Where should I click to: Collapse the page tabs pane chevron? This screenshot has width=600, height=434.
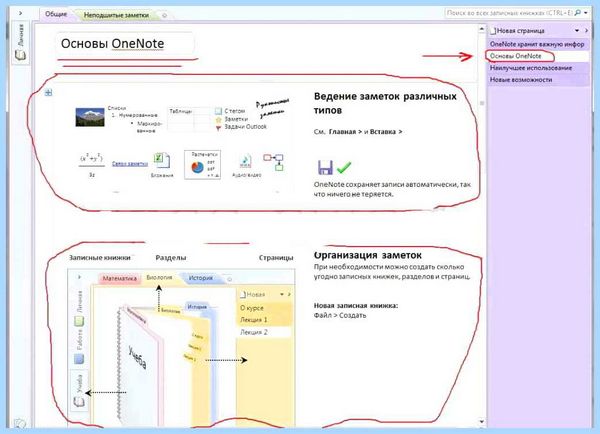pos(586,31)
